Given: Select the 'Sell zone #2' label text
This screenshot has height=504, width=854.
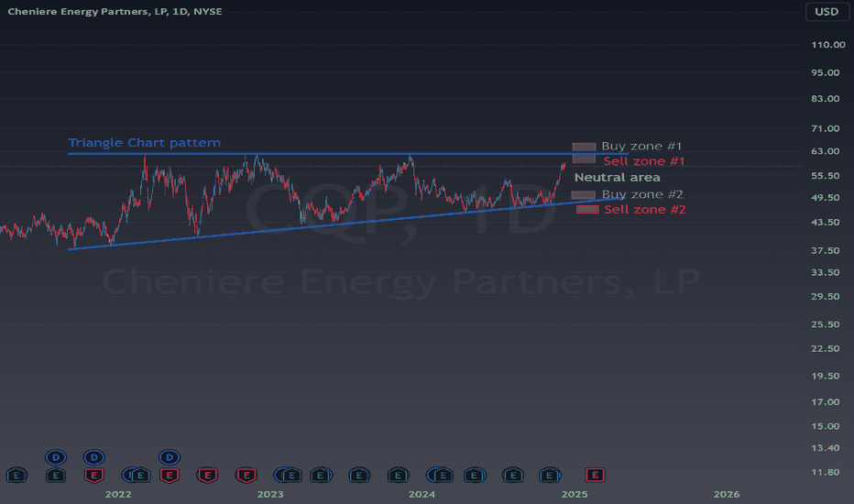Looking at the screenshot, I should [645, 209].
